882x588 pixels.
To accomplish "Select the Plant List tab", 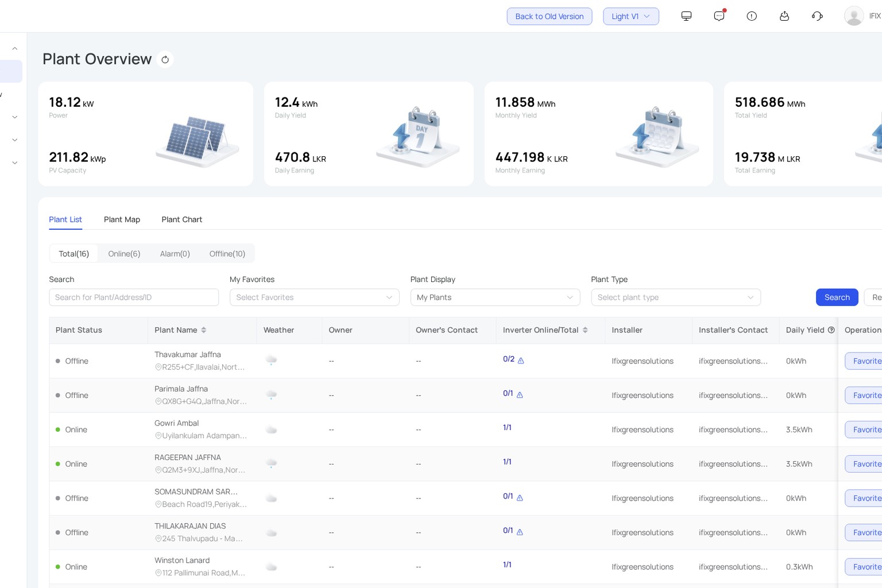I will coord(65,219).
